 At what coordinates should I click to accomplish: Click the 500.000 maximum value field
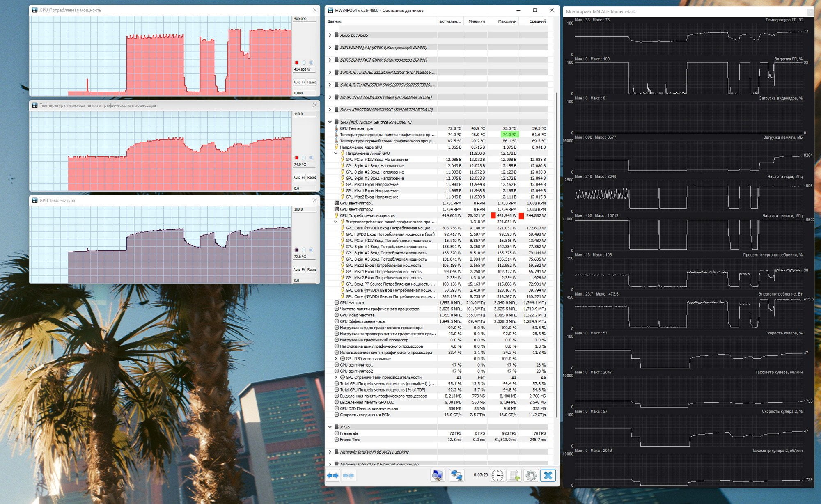304,19
